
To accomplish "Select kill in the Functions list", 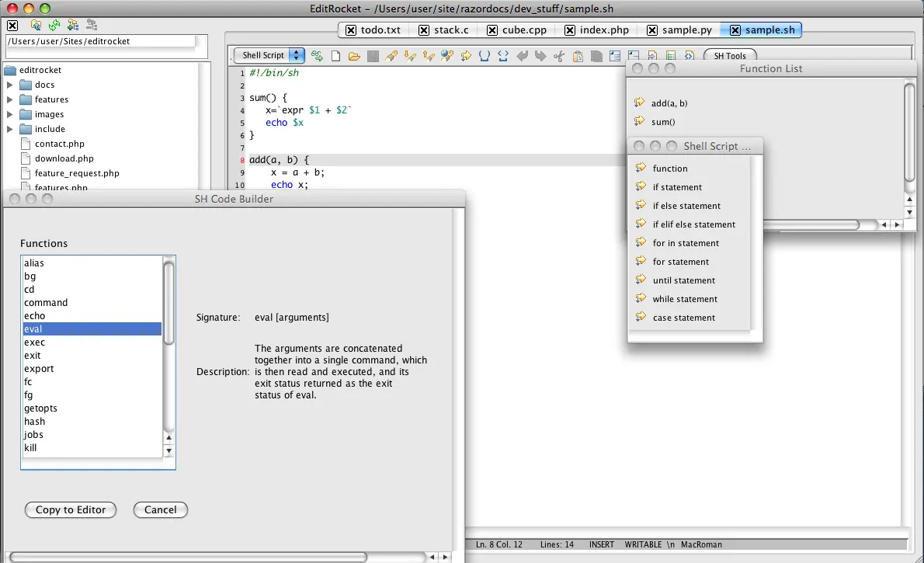I will 92,448.
